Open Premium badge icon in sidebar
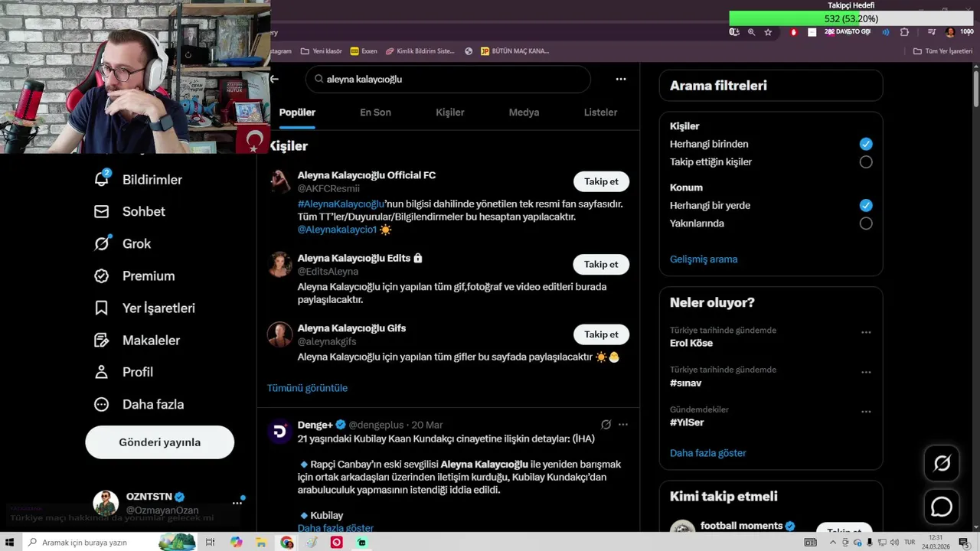The height and width of the screenshot is (551, 980). pos(101,275)
